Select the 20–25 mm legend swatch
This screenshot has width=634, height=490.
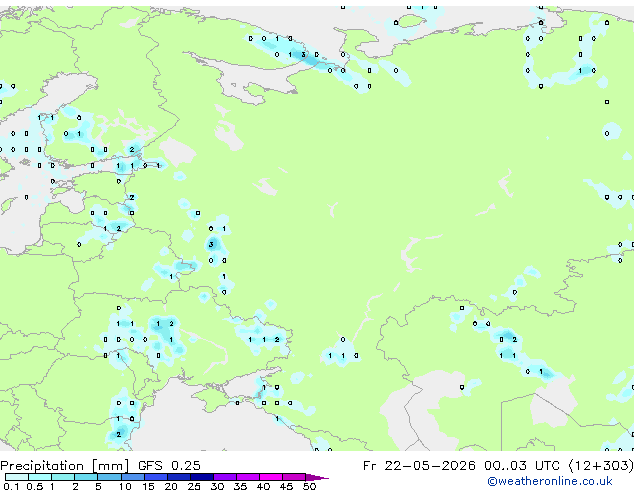point(179,477)
